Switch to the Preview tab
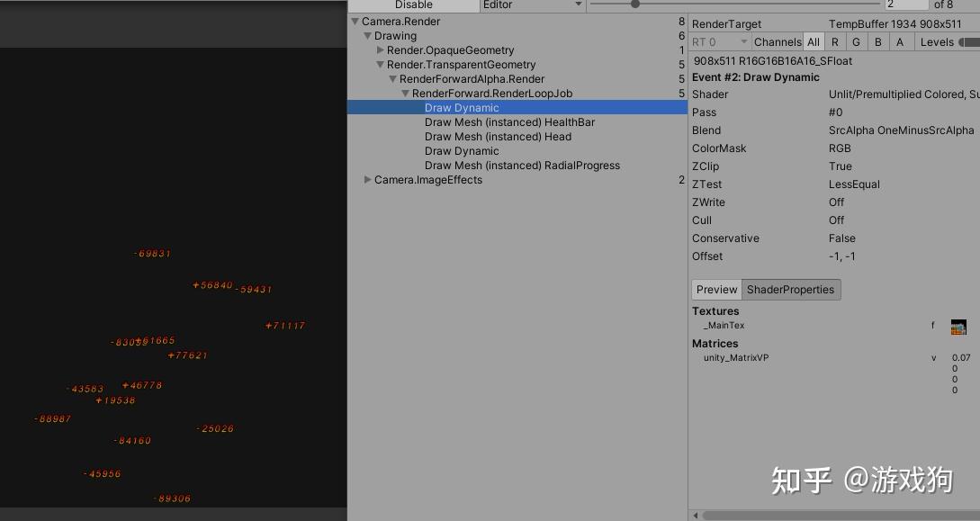 (x=716, y=289)
